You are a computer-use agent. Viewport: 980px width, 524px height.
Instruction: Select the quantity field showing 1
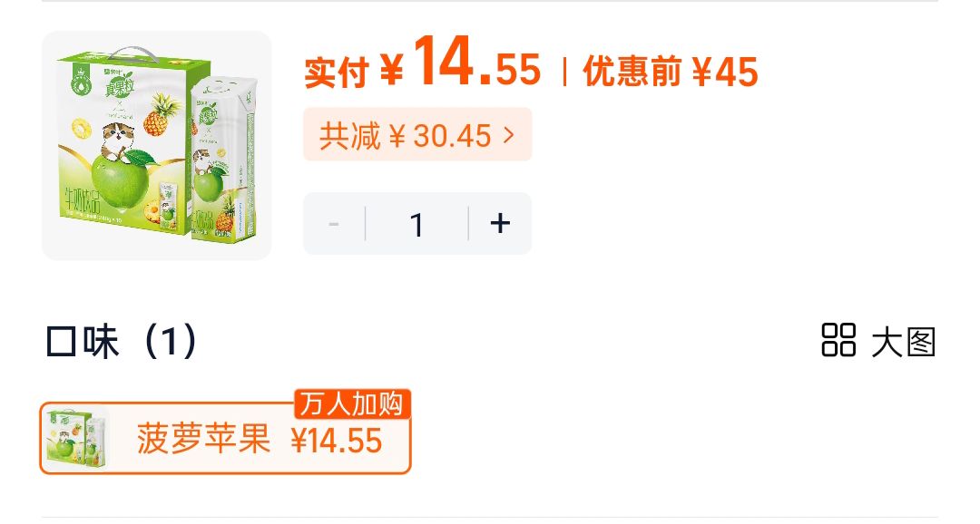(416, 224)
